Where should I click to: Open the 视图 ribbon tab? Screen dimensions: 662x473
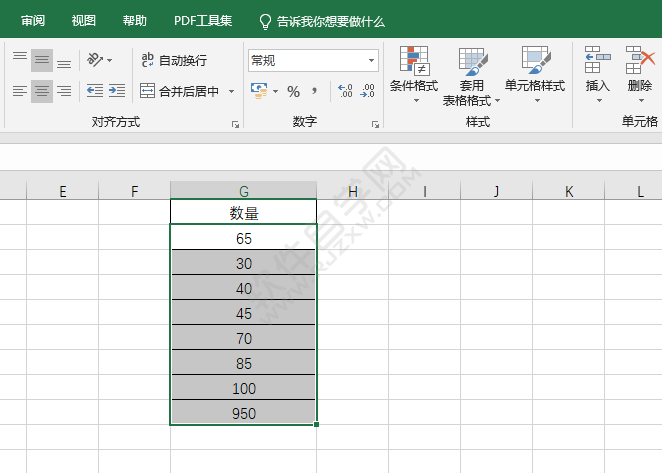pyautogui.click(x=84, y=21)
